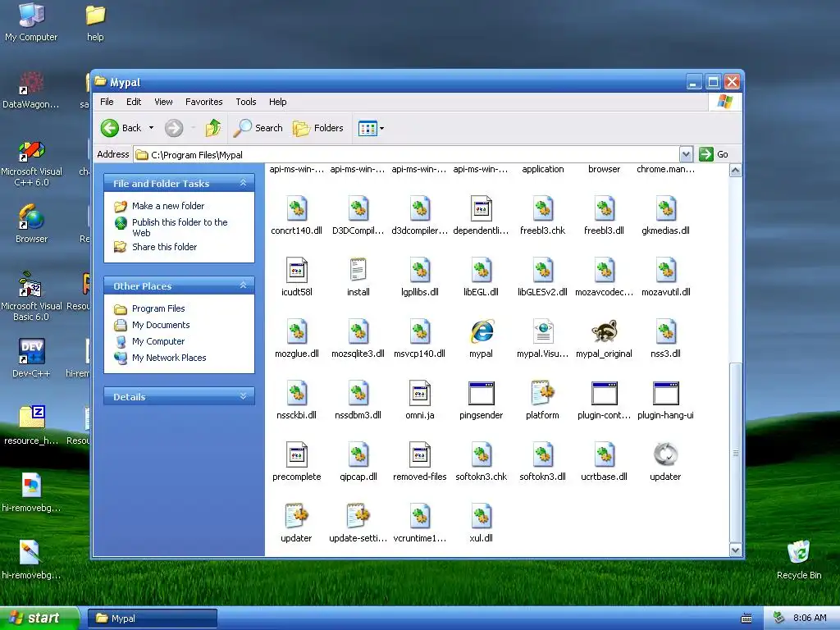Open the Favorites menu
Screen dimensions: 840x630
point(203,102)
